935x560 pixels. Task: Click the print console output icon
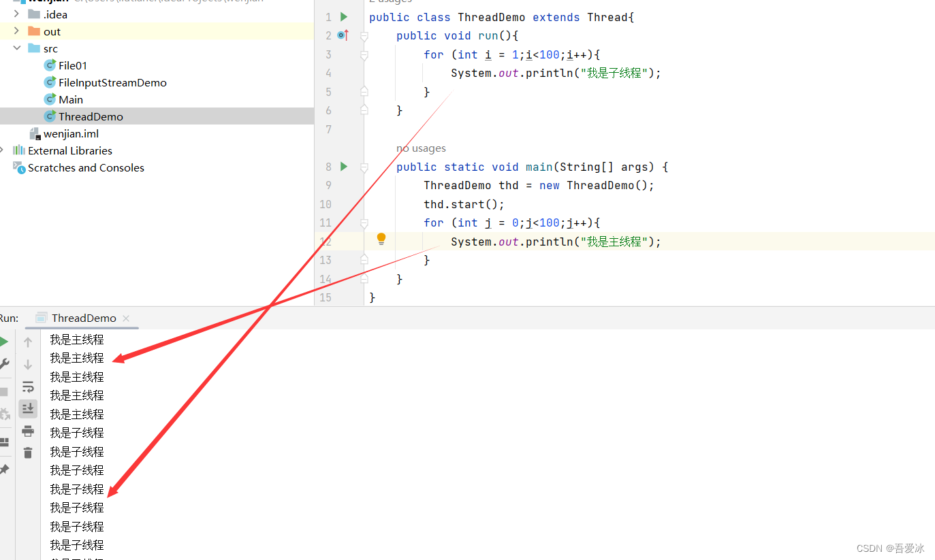pos(28,431)
